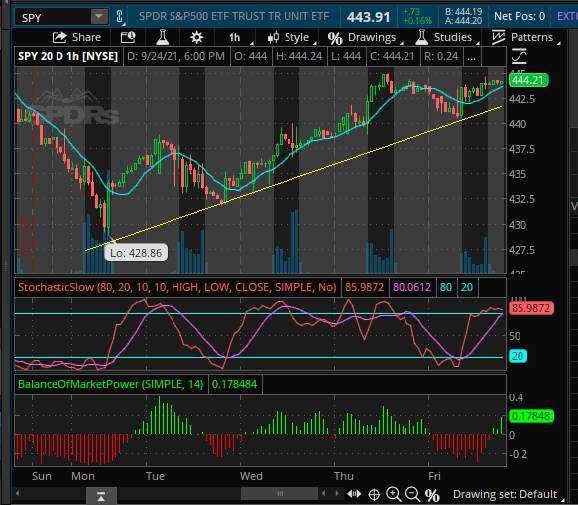Click the header value 20 oversold level

(467, 287)
